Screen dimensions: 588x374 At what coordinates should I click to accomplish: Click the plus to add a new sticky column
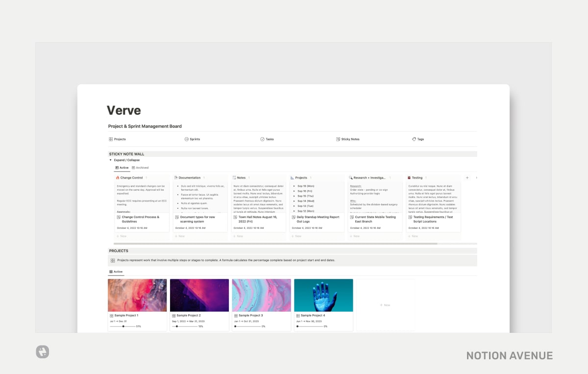[466, 177]
